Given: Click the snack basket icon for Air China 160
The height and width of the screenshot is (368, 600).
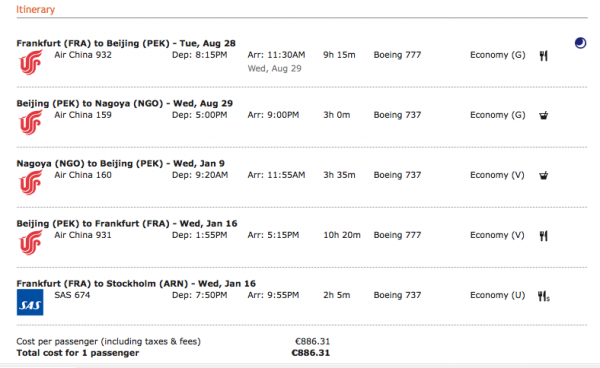Looking at the screenshot, I should click(543, 176).
